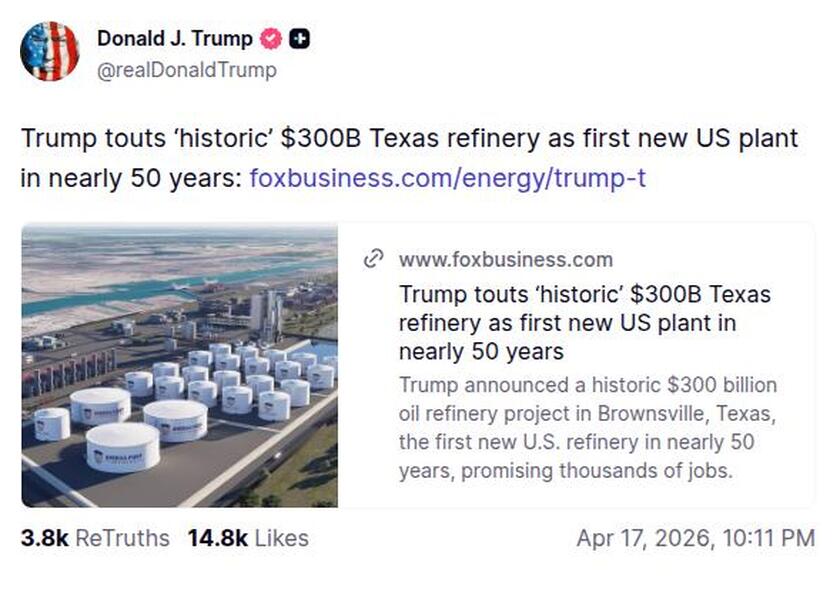Viewport: 840px width, 589px height.
Task: Open the @realDonaldTrump handle
Action: pos(187,70)
